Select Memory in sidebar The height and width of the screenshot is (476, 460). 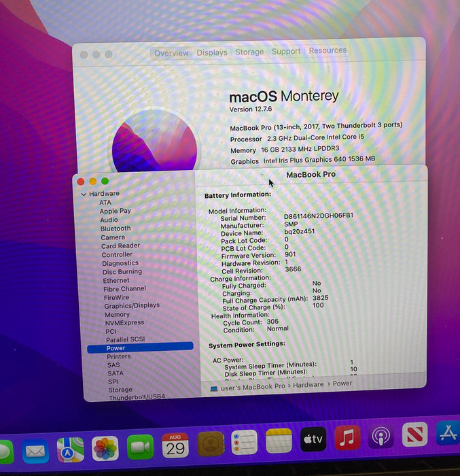click(117, 314)
